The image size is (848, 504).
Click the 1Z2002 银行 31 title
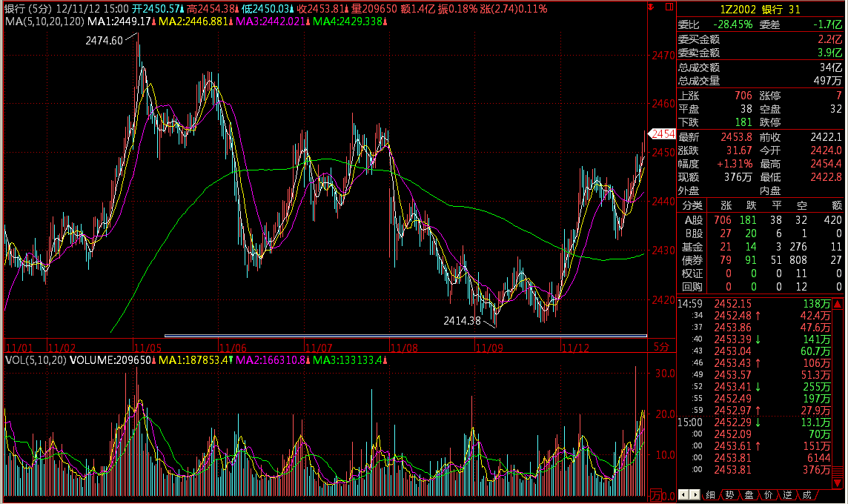(760, 9)
